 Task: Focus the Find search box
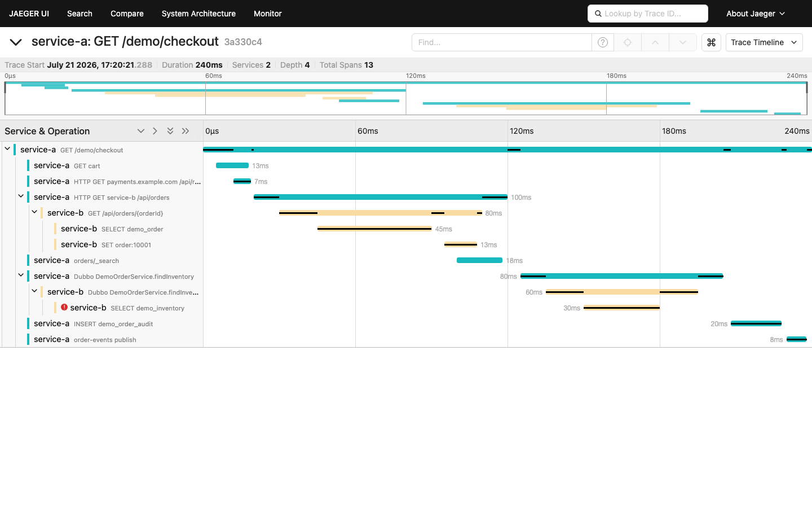pos(502,42)
